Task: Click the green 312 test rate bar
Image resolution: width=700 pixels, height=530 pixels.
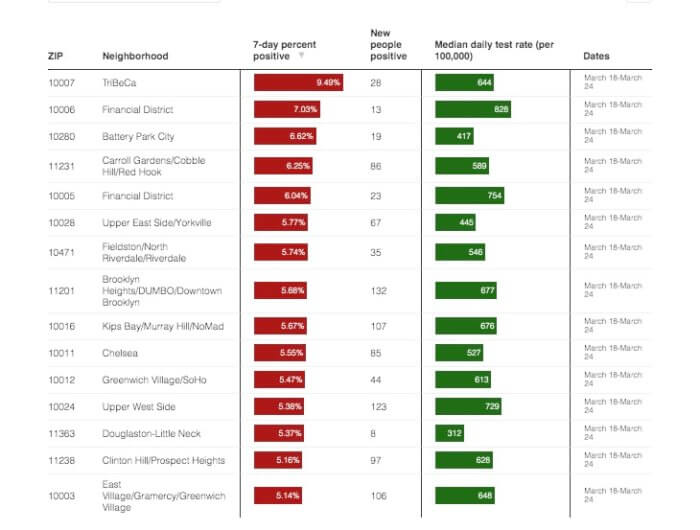Action: point(449,434)
